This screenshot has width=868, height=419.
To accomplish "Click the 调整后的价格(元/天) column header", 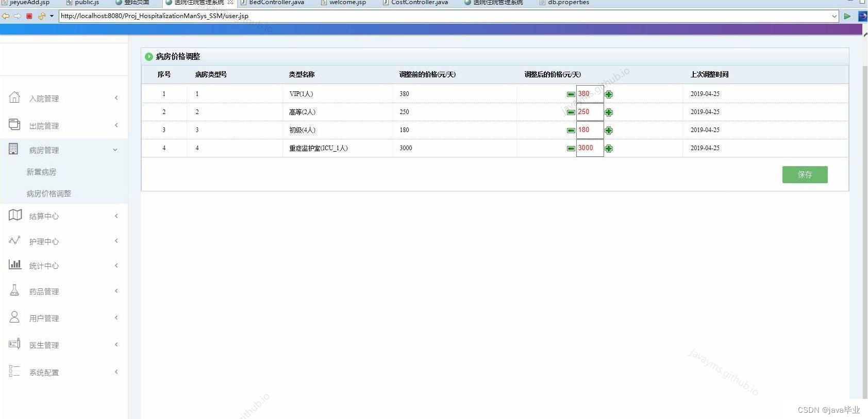I will point(553,74).
